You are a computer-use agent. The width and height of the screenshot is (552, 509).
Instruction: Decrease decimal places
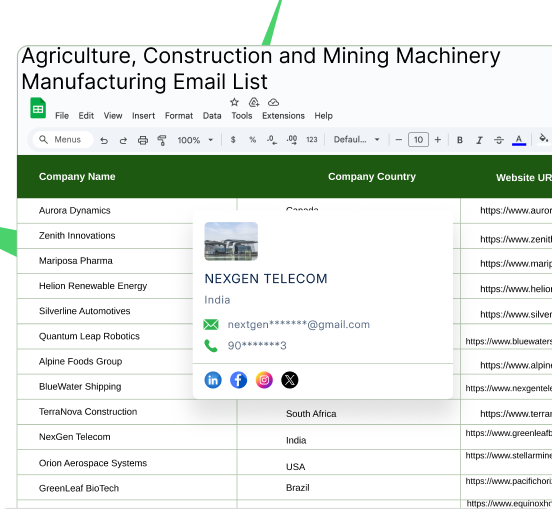[272, 140]
